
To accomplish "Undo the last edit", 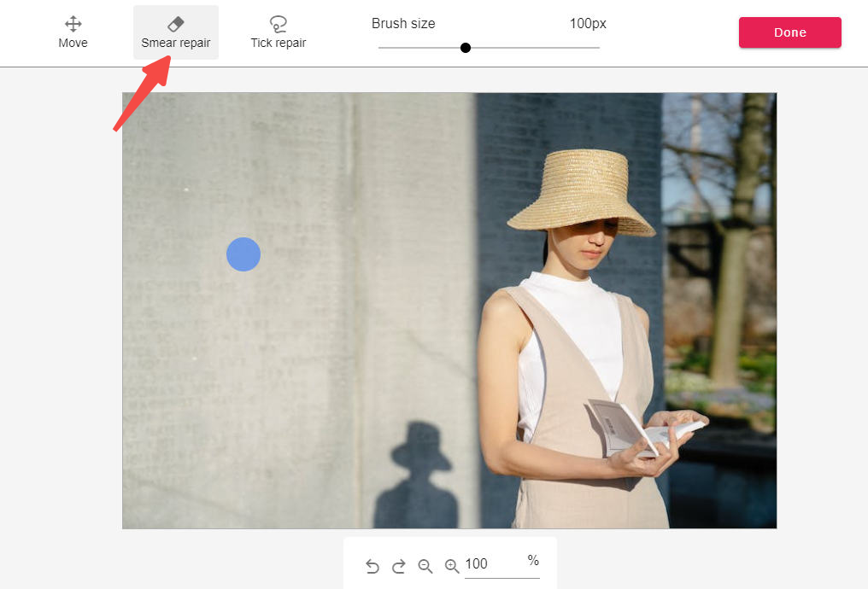I will 372,566.
